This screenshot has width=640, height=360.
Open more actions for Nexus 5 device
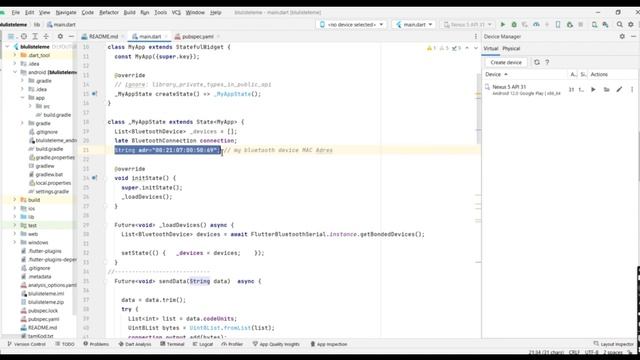pyautogui.click(x=632, y=89)
